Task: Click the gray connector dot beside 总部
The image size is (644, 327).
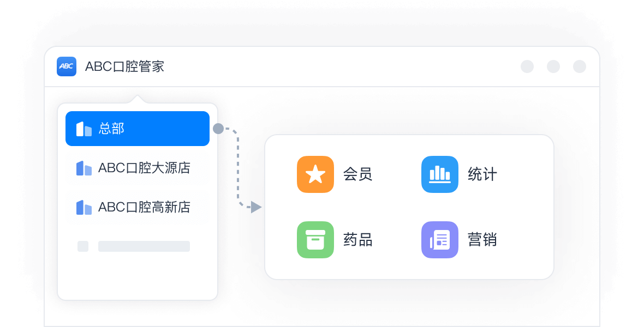Action: [x=218, y=129]
